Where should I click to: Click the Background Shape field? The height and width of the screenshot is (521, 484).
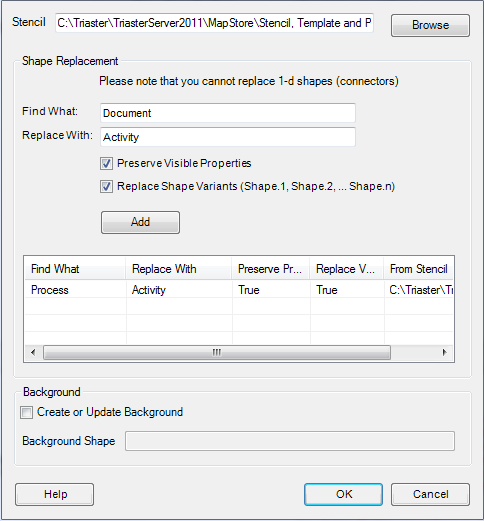point(290,441)
